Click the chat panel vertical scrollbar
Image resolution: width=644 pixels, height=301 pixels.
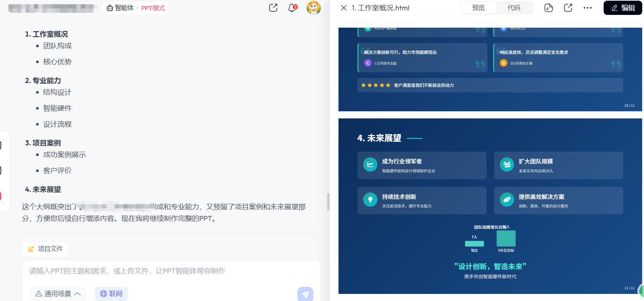pos(328,201)
